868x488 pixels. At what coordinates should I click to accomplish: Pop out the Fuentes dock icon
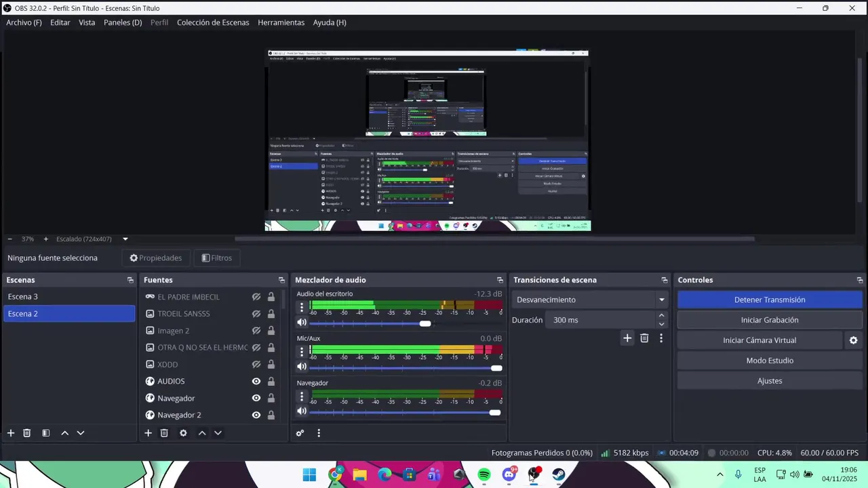pos(281,280)
